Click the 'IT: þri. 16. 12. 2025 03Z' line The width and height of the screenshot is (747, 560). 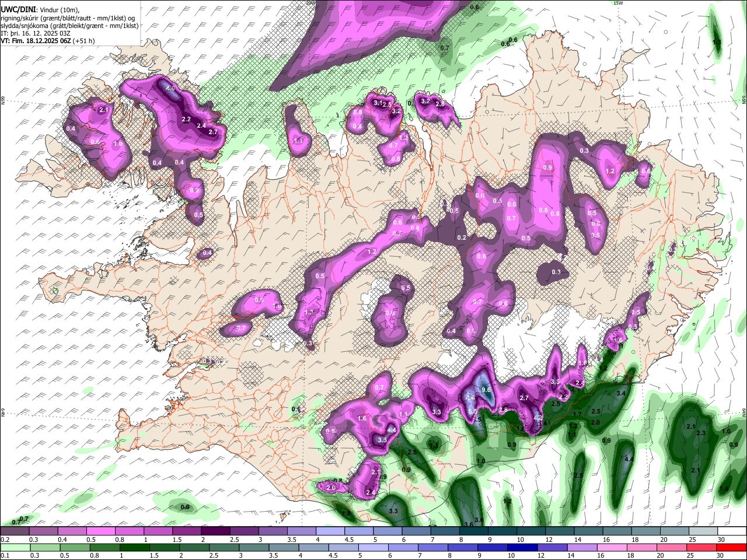point(36,33)
